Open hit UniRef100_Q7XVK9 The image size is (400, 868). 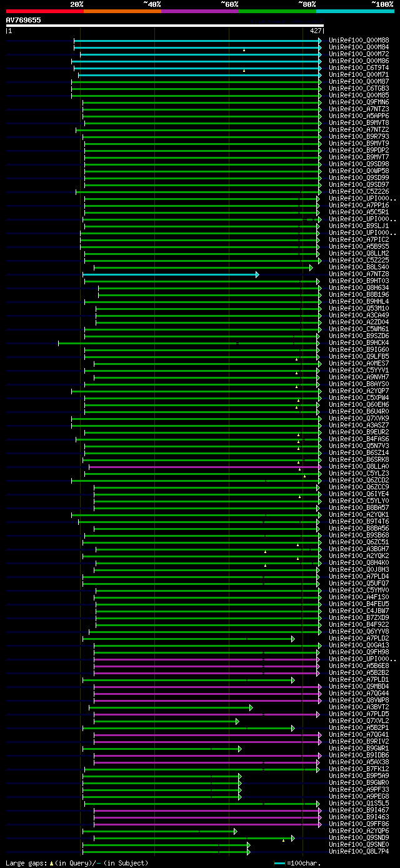[359, 419]
